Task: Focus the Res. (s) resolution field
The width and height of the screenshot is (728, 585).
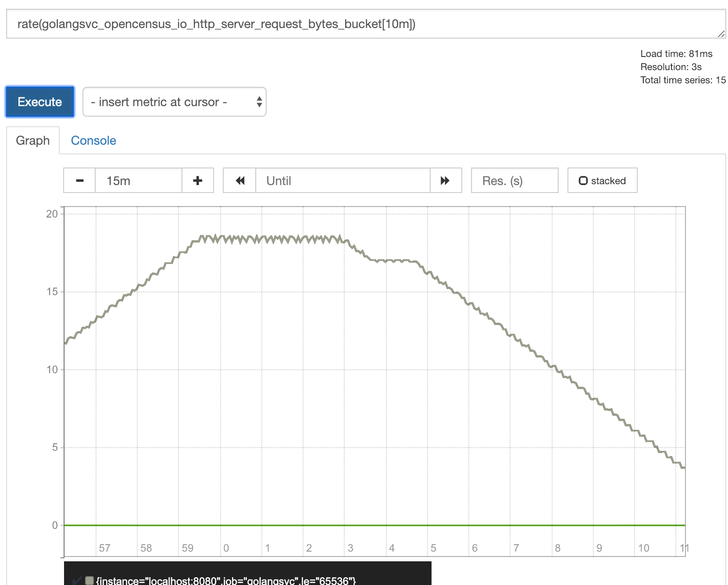Action: [x=514, y=181]
